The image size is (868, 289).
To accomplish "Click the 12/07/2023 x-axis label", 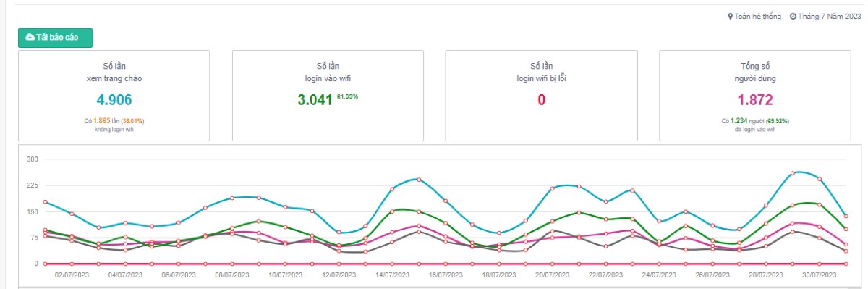I will 339,275.
